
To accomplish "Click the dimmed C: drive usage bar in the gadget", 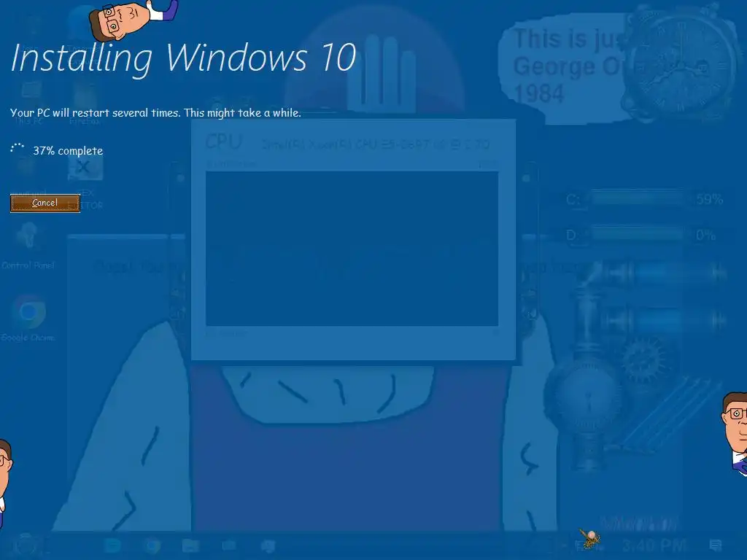I will pyautogui.click(x=638, y=198).
